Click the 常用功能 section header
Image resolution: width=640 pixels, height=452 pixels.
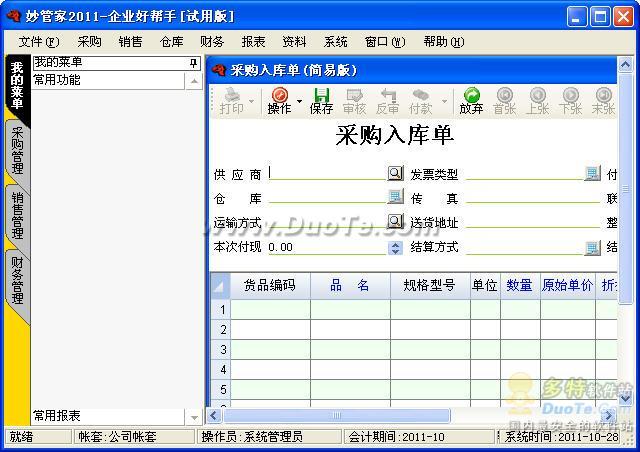pyautogui.click(x=108, y=80)
